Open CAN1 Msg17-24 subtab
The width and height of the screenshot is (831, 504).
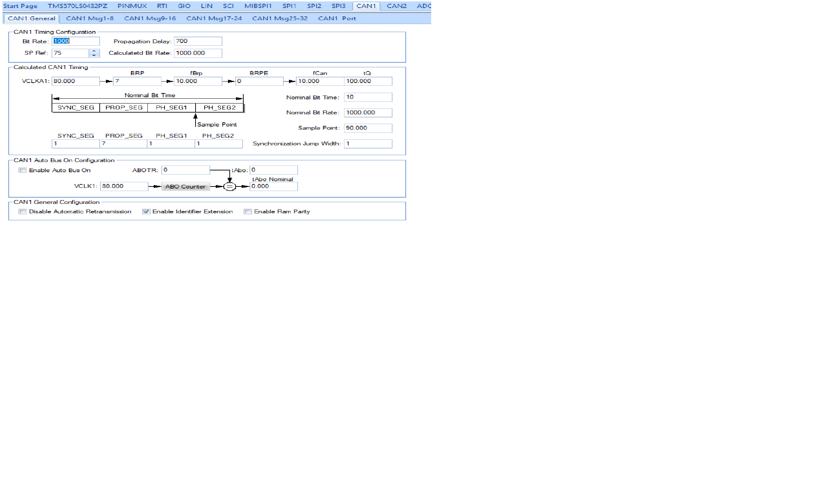[214, 18]
